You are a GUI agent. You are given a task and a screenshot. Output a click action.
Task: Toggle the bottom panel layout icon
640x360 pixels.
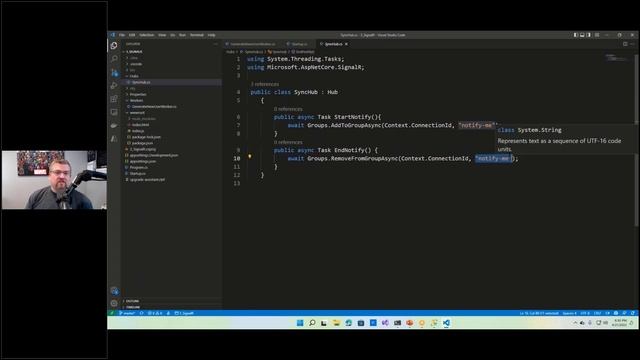[x=582, y=35]
